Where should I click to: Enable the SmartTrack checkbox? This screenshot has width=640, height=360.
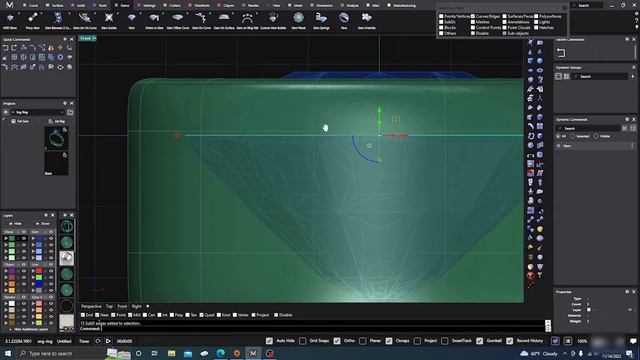(x=444, y=341)
